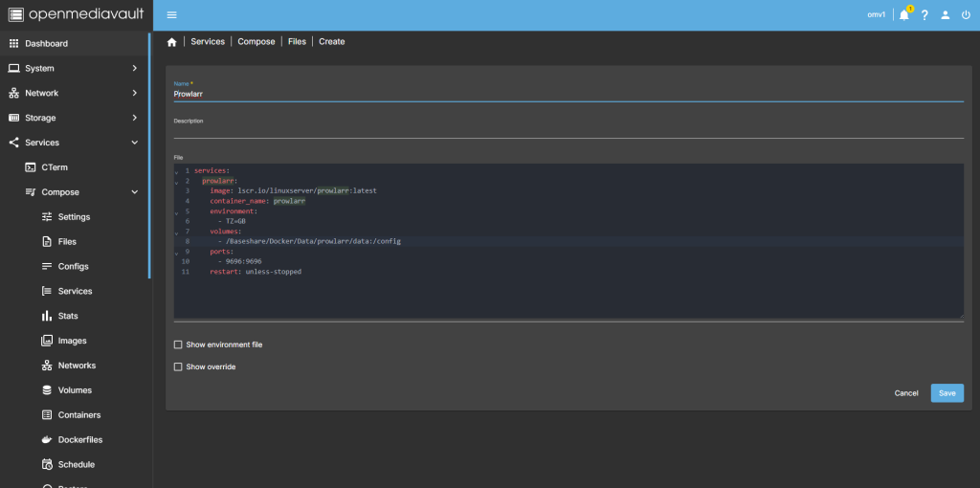
Task: Open the Dashboard menu item
Action: [x=47, y=44]
